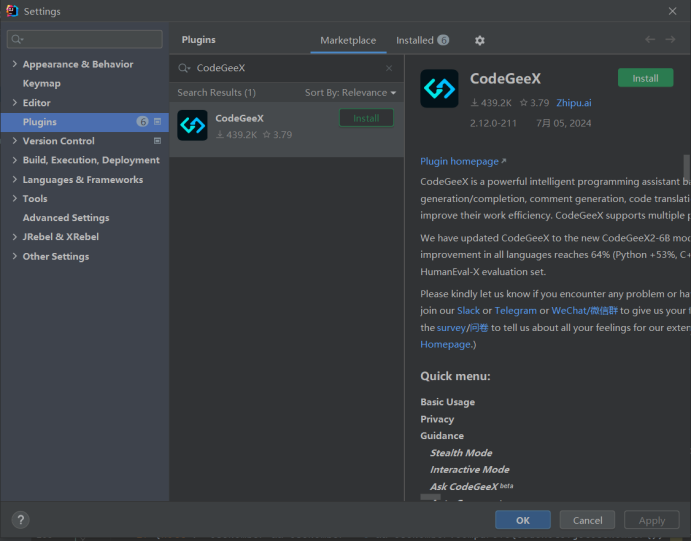Clear the CodeGeeX plugin search text
692x541 pixels.
(x=389, y=68)
